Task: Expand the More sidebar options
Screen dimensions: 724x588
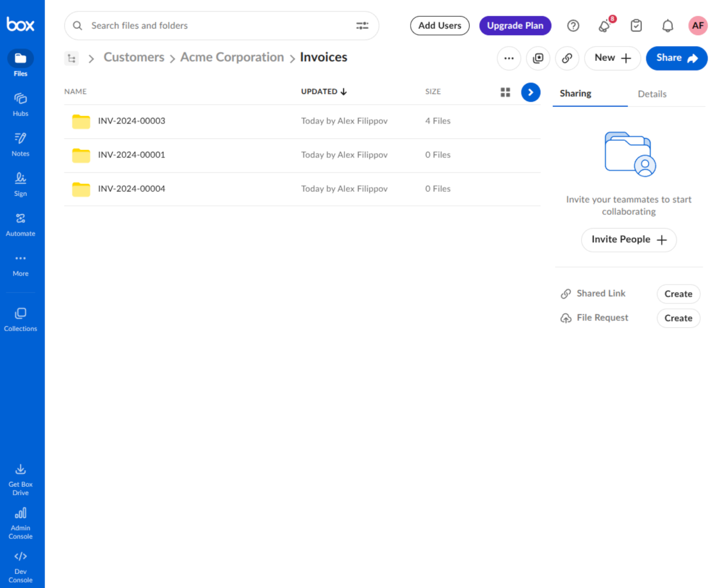Action: click(x=21, y=265)
